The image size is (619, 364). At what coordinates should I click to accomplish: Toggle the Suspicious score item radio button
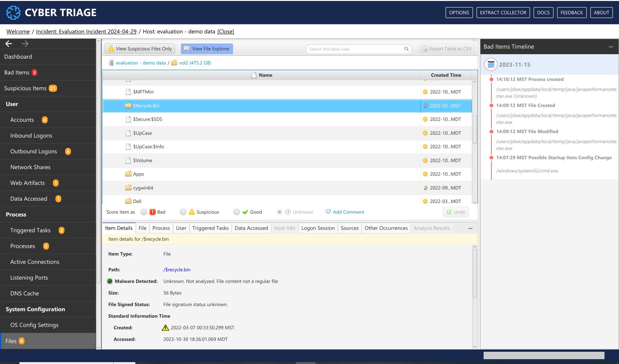point(182,212)
